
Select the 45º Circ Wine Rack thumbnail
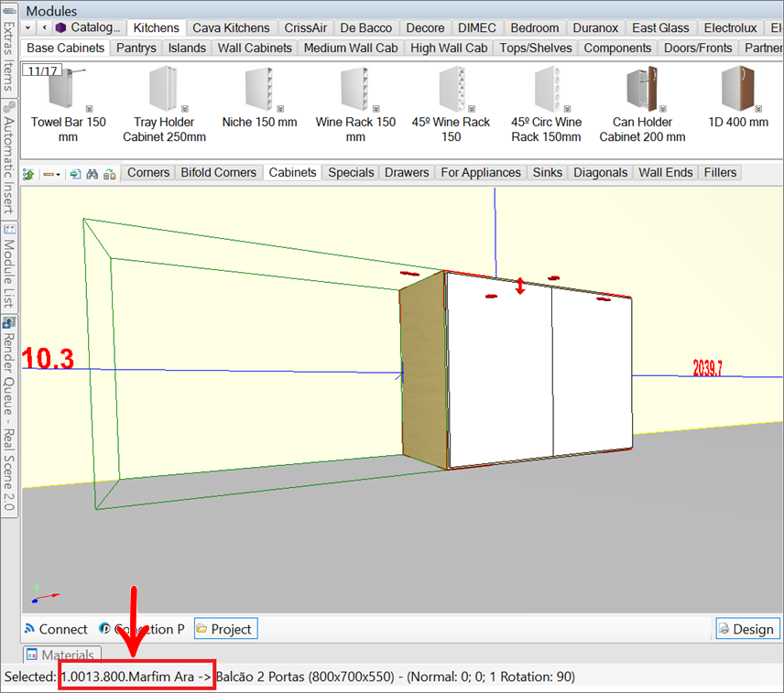(547, 89)
